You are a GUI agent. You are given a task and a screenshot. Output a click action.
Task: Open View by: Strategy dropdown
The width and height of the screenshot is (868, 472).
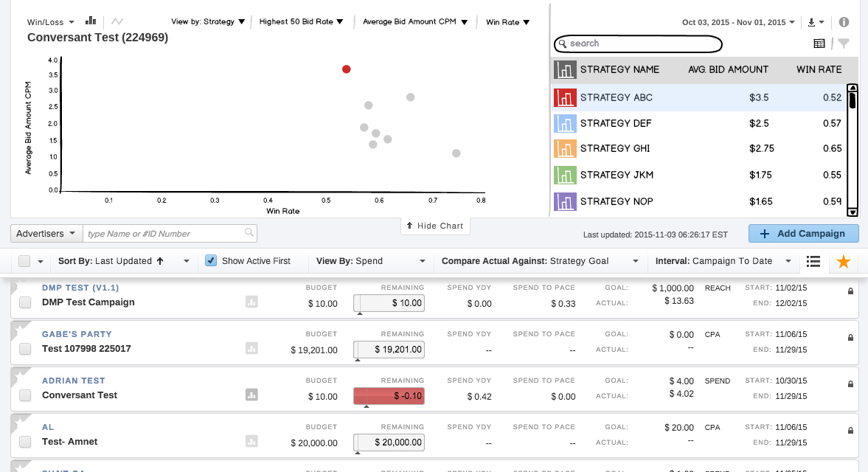[x=208, y=21]
